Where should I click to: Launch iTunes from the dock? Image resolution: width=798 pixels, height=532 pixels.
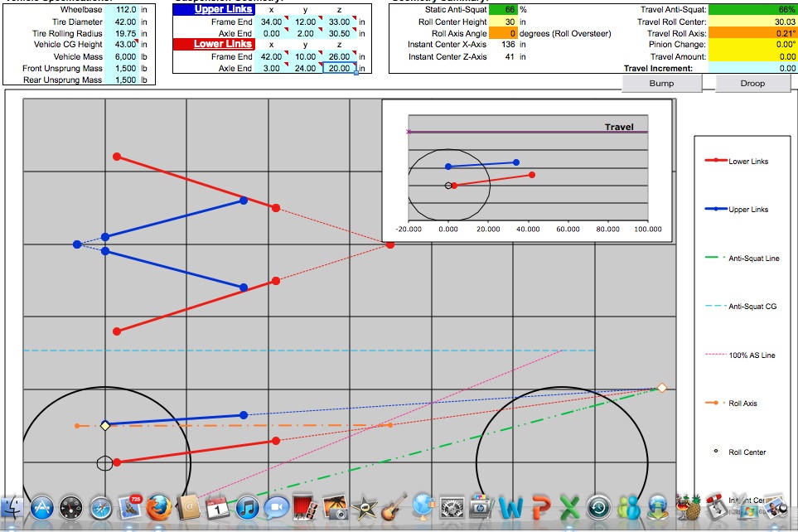point(247,506)
